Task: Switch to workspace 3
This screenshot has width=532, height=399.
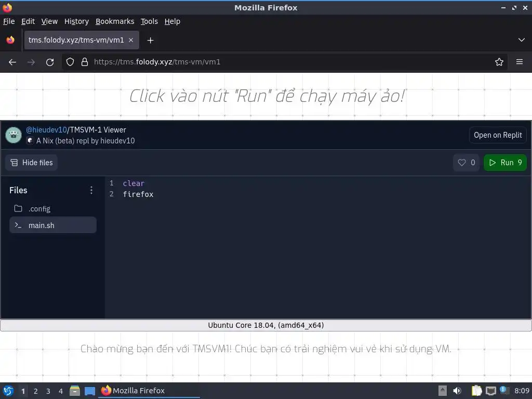Action: (48, 391)
